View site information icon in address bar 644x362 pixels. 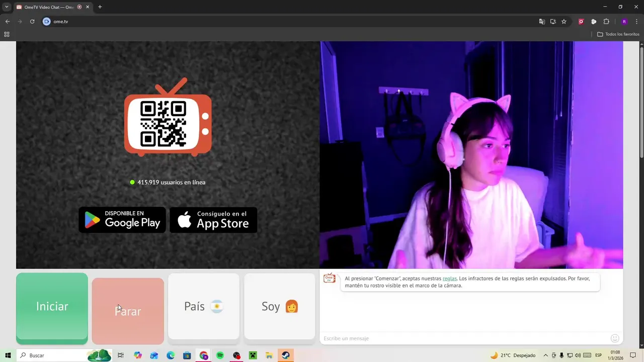[x=47, y=22]
